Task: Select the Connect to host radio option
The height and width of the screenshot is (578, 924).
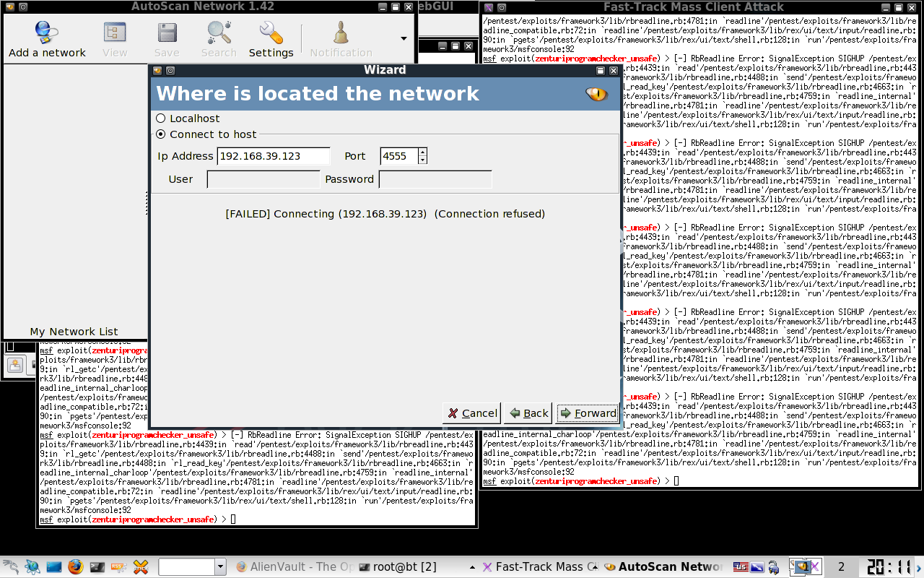Action: (x=160, y=134)
